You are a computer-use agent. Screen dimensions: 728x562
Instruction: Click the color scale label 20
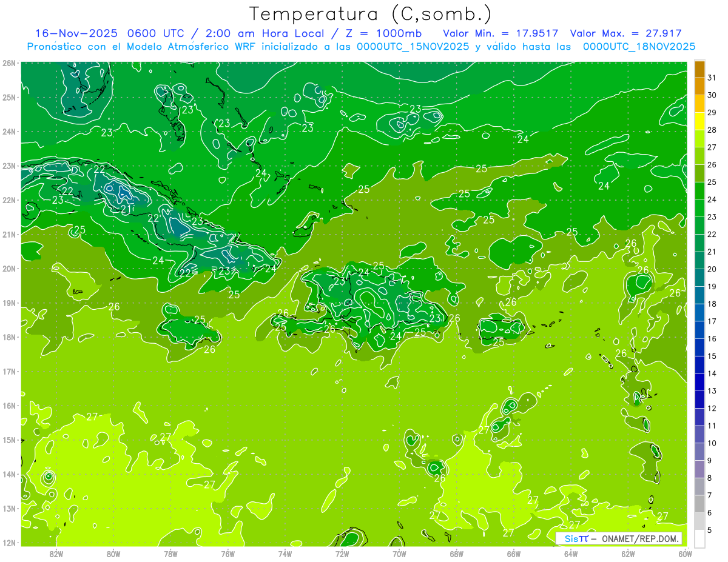[712, 269]
